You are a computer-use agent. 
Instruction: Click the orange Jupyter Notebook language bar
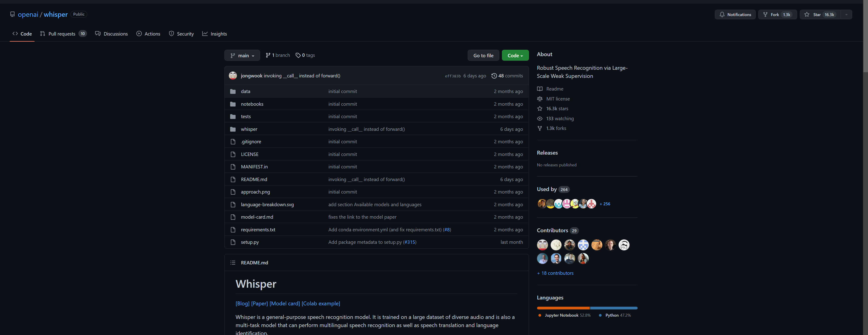coord(563,308)
